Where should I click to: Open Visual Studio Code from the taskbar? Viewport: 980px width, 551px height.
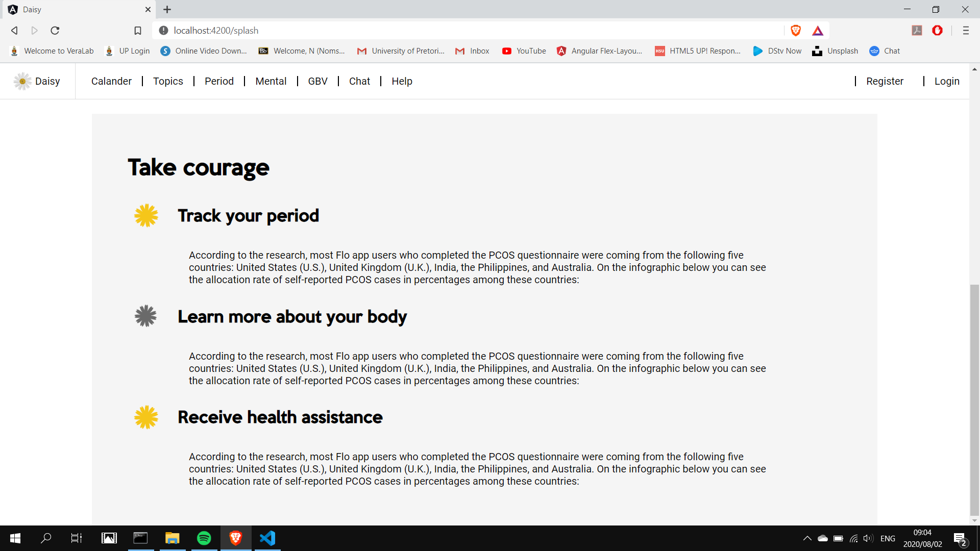pyautogui.click(x=267, y=538)
